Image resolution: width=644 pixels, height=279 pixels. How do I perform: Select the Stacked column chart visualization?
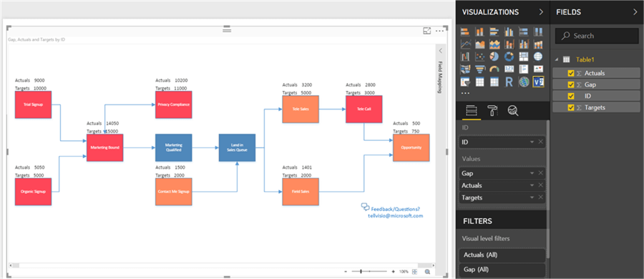[x=479, y=31]
